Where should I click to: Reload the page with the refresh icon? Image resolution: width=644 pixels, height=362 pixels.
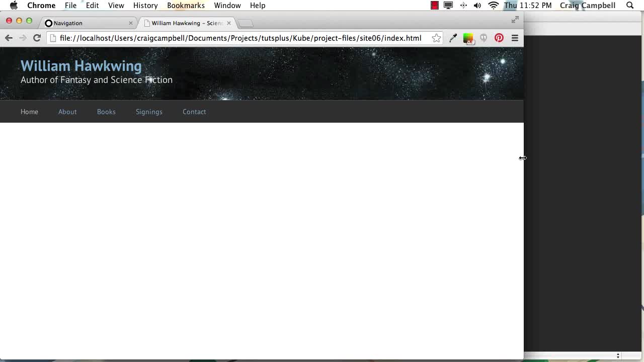[x=37, y=38]
